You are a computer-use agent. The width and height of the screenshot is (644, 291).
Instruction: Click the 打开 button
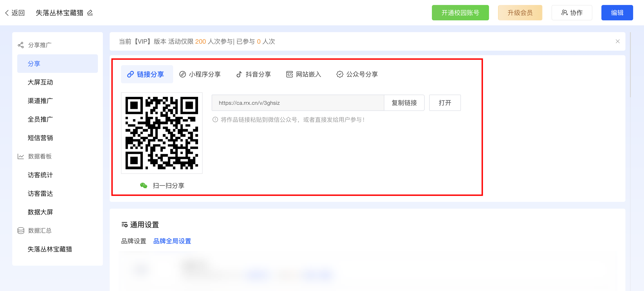[445, 103]
